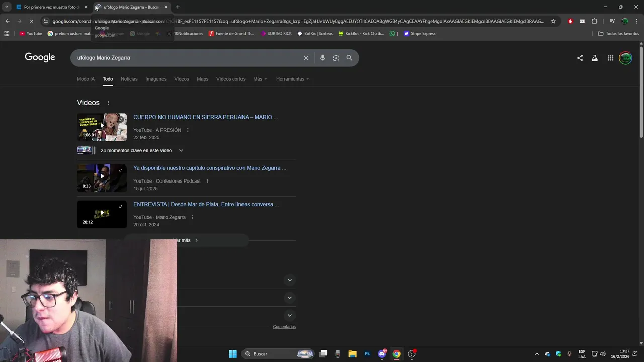Screen dimensions: 644x362
Task: Open CUERPO NO HUMANO EN SIERRA PERUANA link
Action: click(205, 117)
